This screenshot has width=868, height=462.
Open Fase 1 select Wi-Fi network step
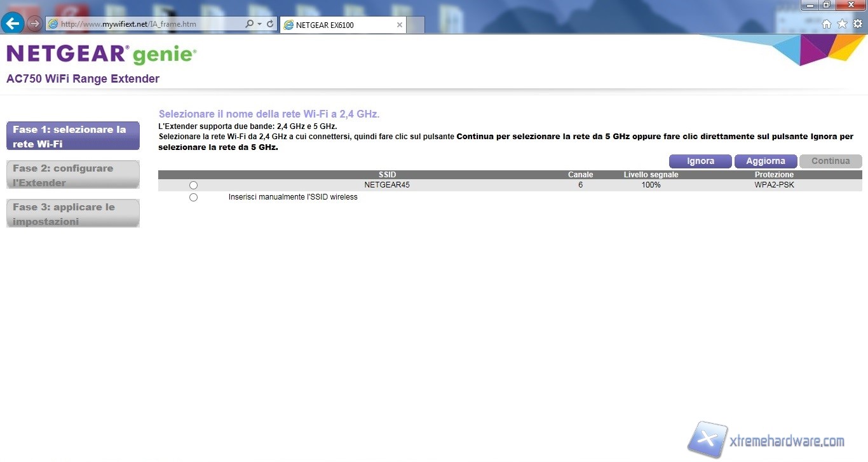tap(72, 136)
